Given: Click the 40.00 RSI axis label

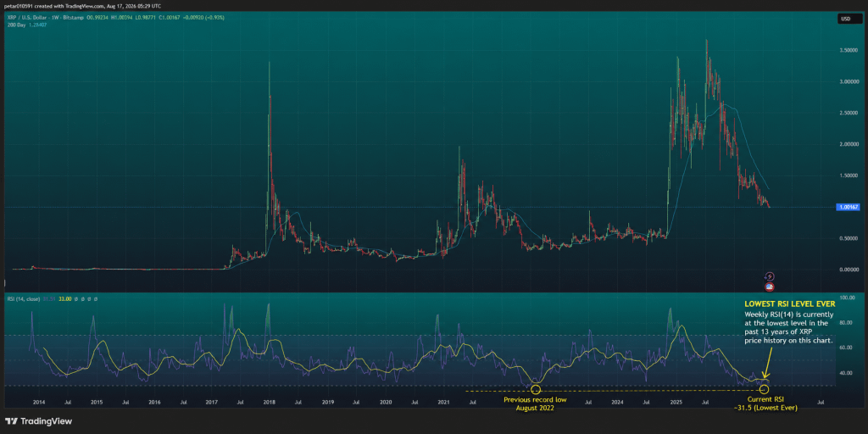Looking at the screenshot, I should click(848, 373).
